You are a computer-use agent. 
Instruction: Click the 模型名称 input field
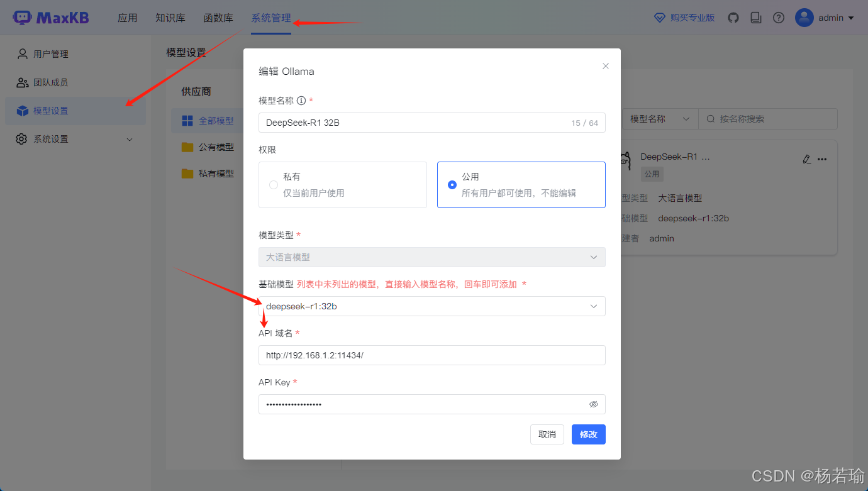point(432,123)
